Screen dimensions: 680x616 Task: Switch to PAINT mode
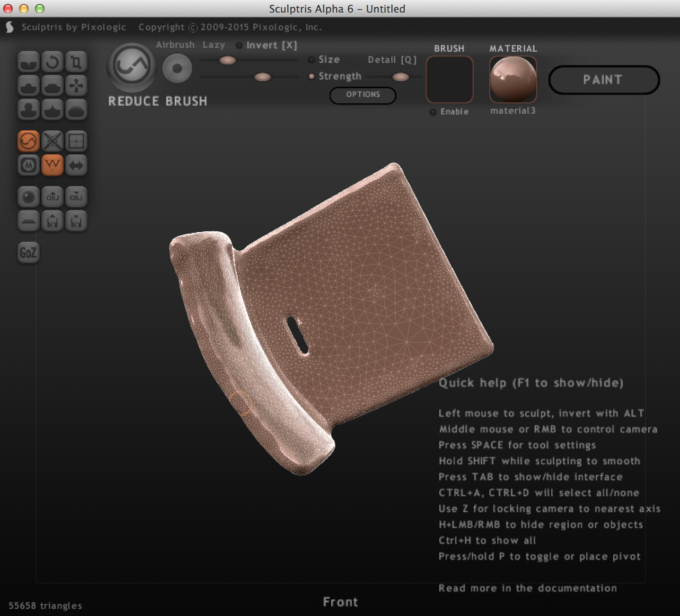(604, 80)
